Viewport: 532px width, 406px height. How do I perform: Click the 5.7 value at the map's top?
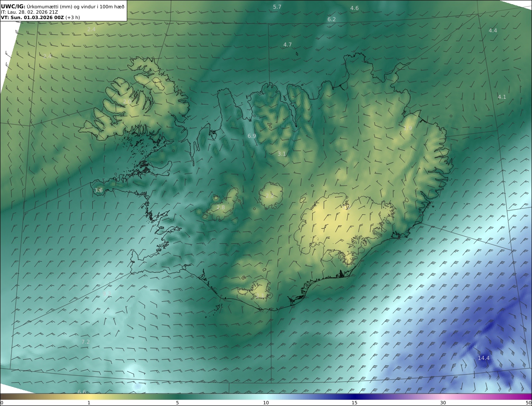click(277, 7)
